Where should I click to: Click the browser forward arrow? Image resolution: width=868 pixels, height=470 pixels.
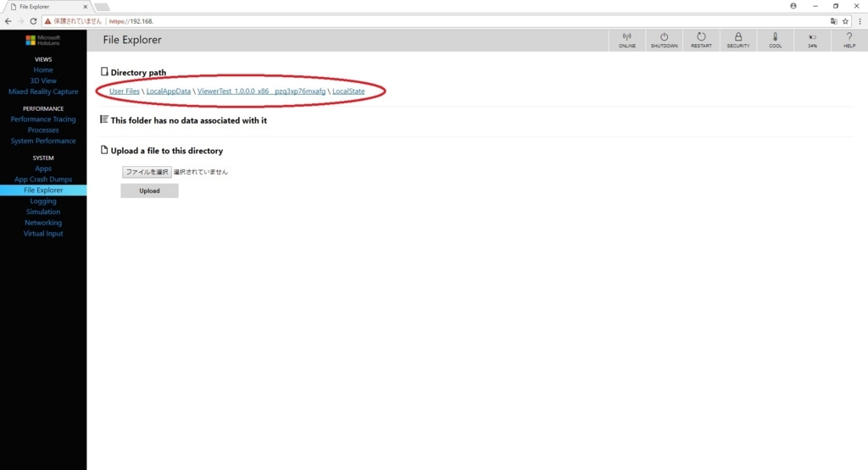coord(20,21)
